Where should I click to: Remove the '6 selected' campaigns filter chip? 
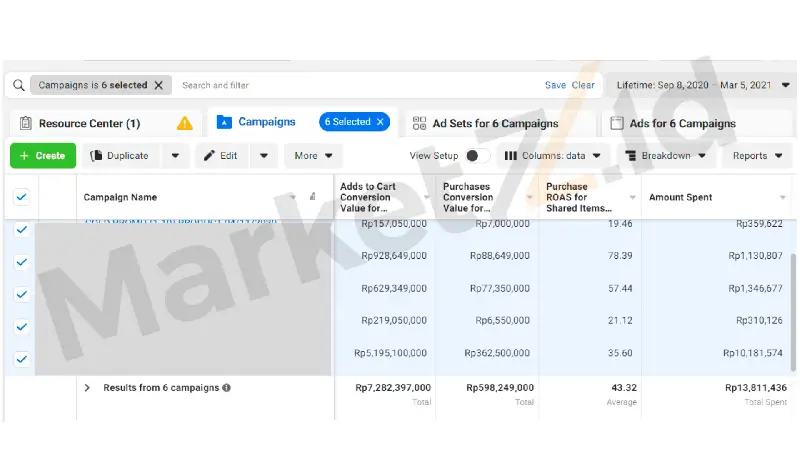pyautogui.click(x=158, y=86)
